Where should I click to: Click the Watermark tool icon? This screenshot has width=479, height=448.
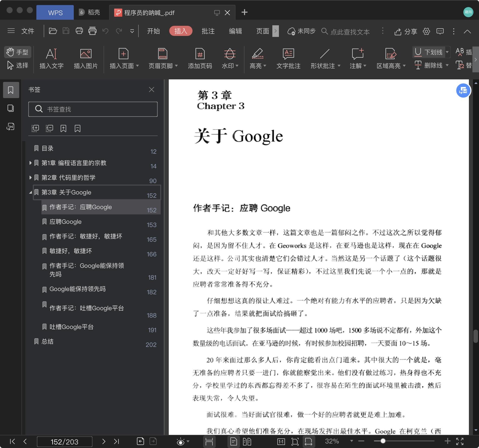click(x=230, y=54)
